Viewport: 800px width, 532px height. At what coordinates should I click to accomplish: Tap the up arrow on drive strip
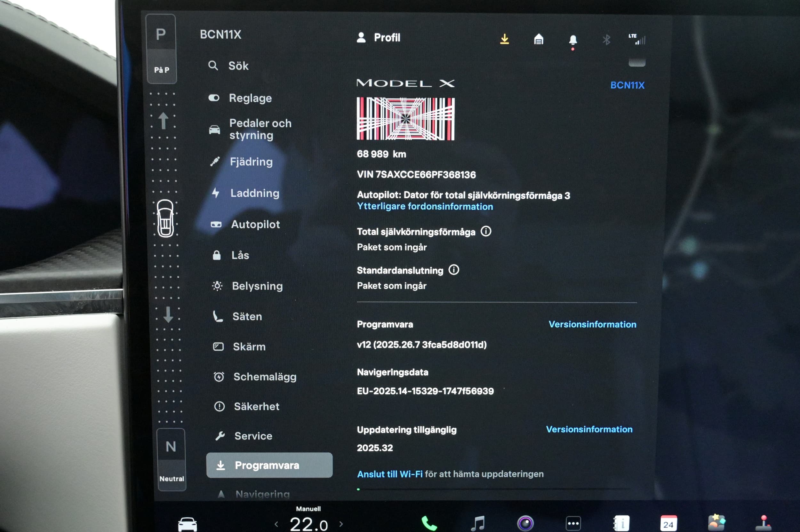[164, 121]
